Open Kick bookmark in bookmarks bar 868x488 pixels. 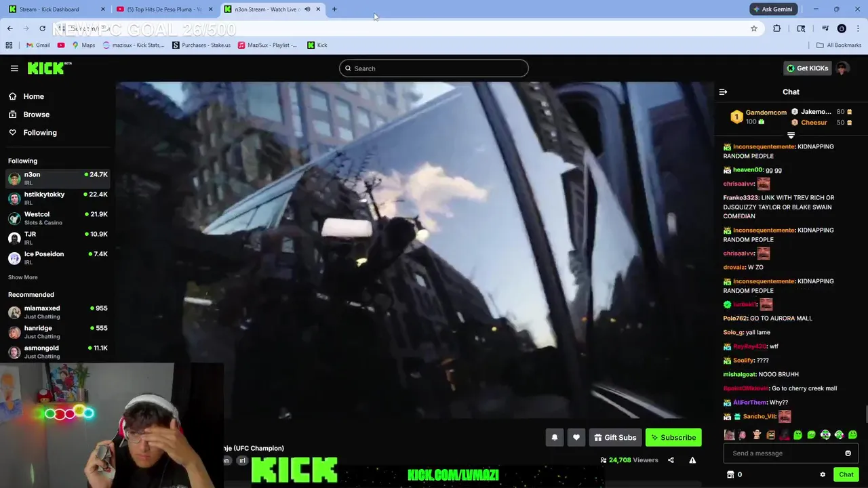pyautogui.click(x=317, y=45)
